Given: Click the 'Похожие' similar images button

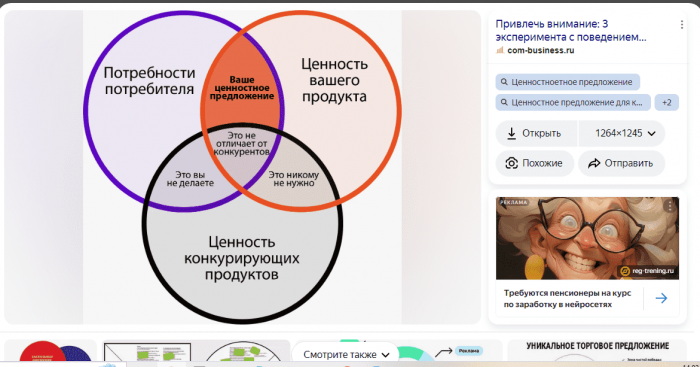Looking at the screenshot, I should click(535, 163).
